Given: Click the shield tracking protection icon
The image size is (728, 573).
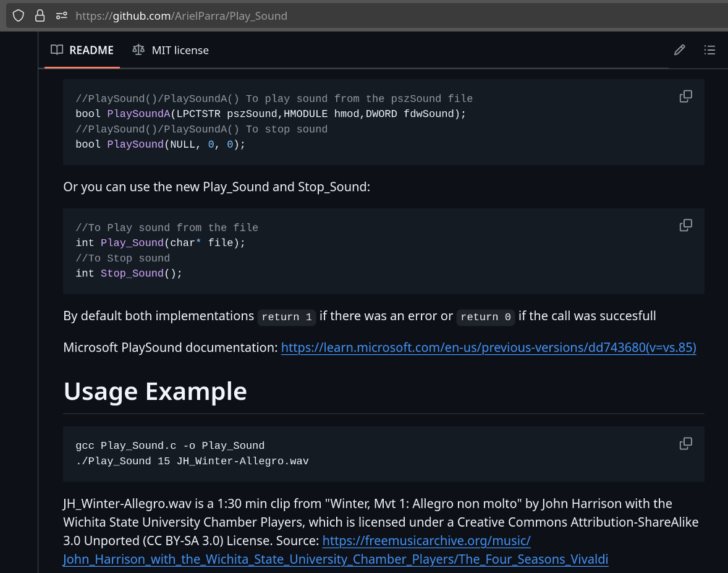Looking at the screenshot, I should [18, 16].
